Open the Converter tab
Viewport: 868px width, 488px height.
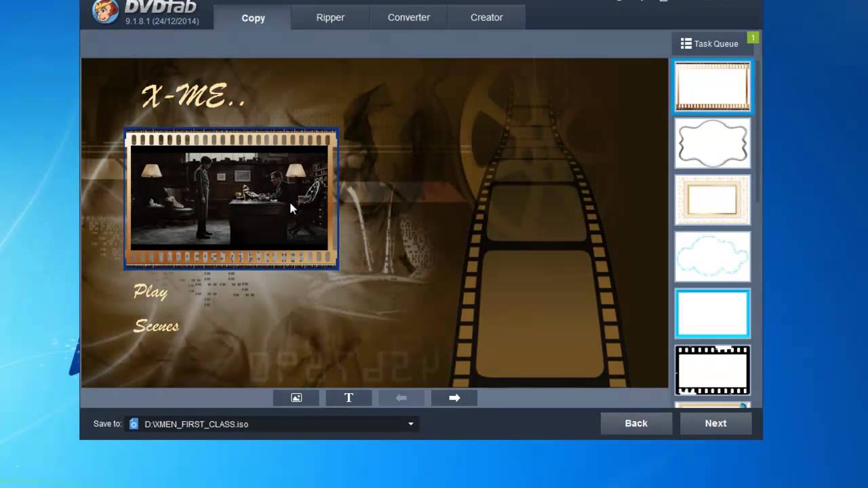click(x=409, y=17)
